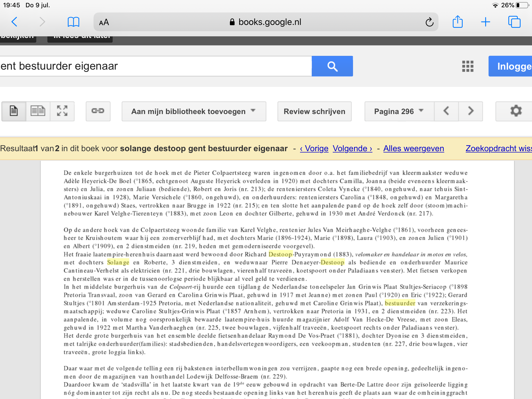
Task: Switch to two-page view
Action: coord(38,111)
